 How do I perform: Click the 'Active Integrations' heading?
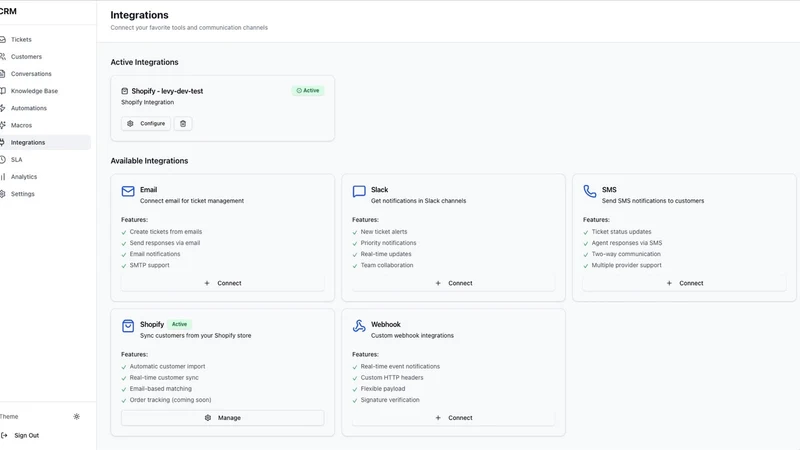click(144, 62)
